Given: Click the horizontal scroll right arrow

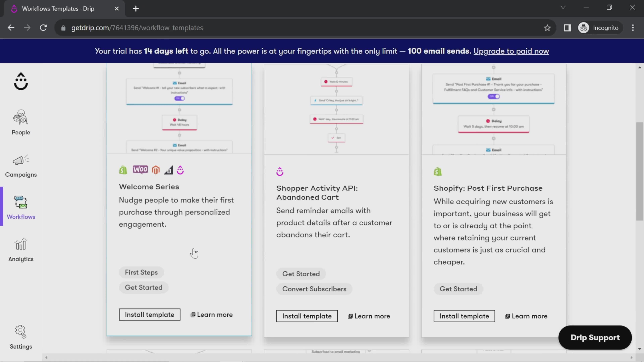Looking at the screenshot, I should [631, 357].
